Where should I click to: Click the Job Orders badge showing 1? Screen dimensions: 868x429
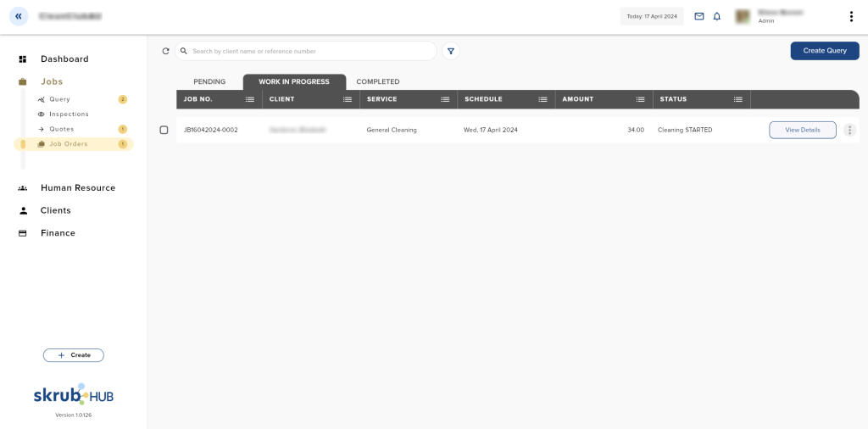(123, 144)
